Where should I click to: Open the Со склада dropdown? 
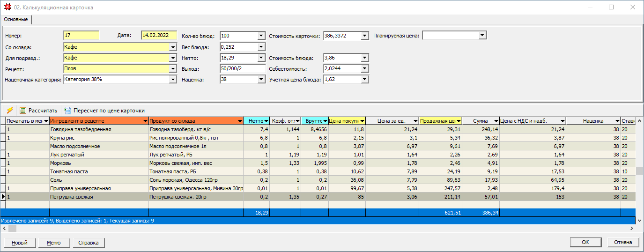tap(173, 47)
